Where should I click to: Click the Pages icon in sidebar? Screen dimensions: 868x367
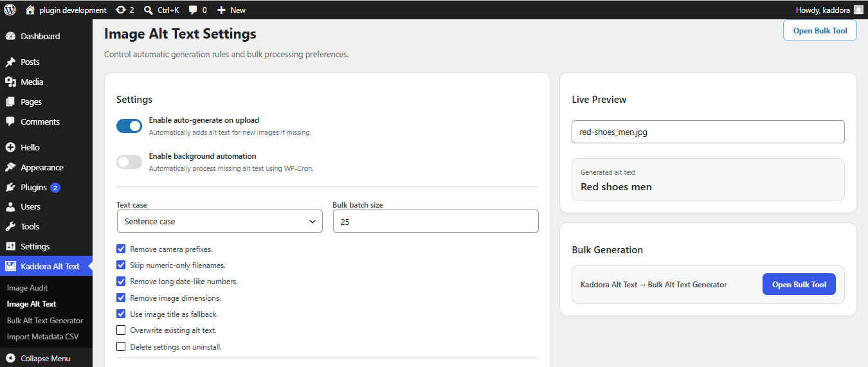(10, 102)
